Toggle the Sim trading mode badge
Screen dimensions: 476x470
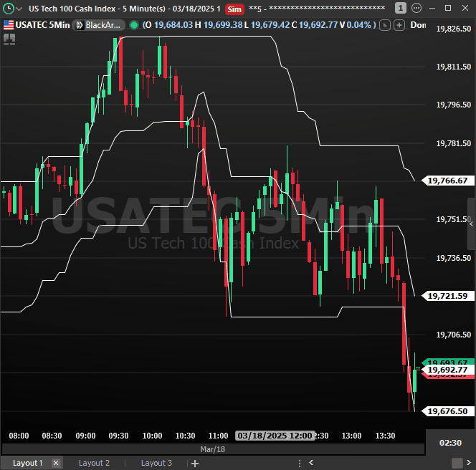234,9
